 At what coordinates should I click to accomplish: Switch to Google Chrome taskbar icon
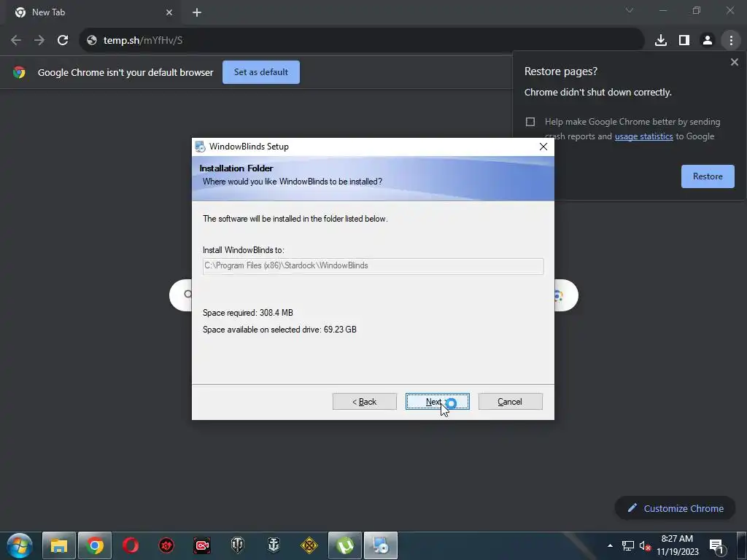tap(95, 545)
